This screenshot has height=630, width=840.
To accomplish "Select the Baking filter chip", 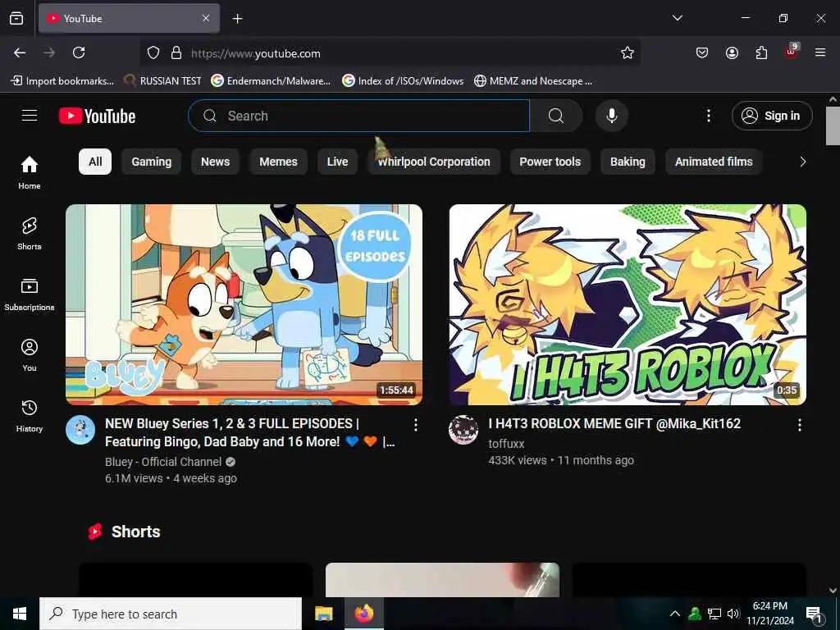I will pyautogui.click(x=628, y=162).
